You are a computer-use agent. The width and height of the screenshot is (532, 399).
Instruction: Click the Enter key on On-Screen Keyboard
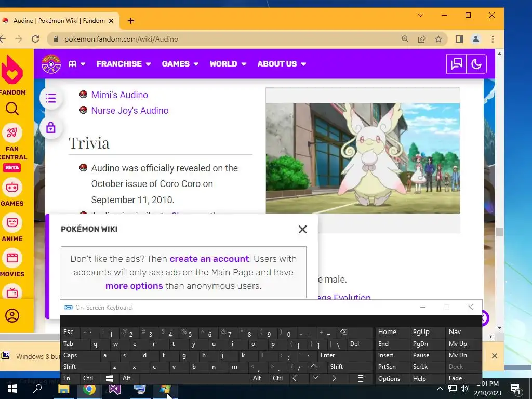tap(345, 355)
